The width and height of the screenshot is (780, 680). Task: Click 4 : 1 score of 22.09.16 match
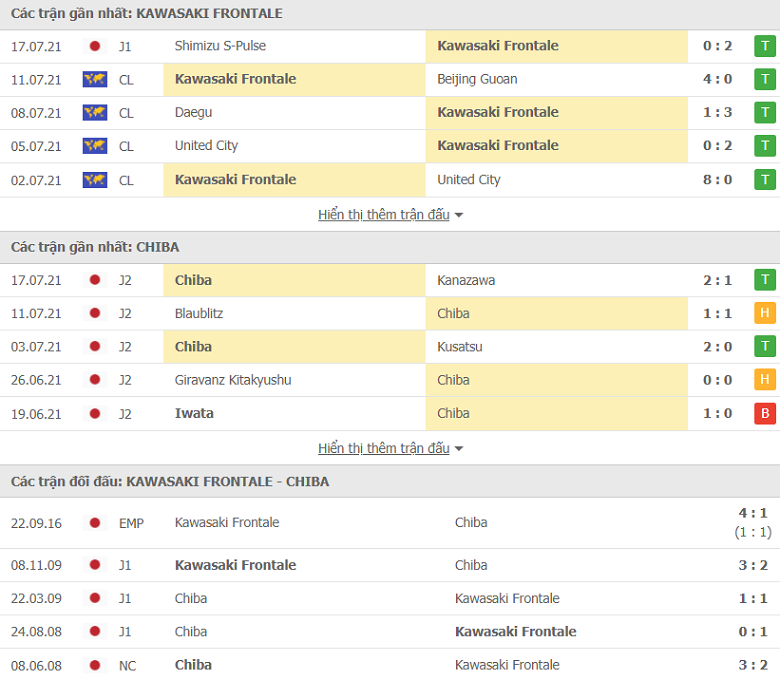[x=753, y=513]
